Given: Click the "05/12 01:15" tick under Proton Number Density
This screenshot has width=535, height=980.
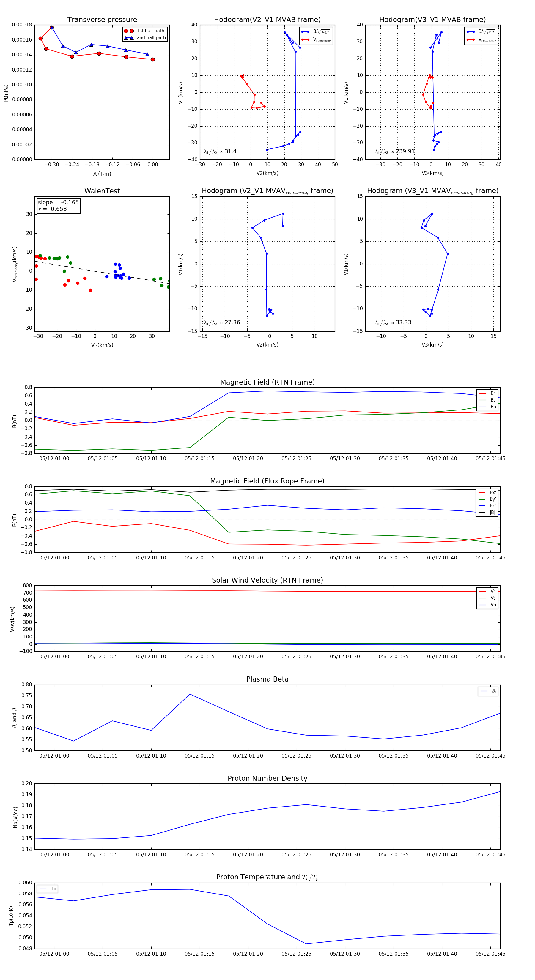Looking at the screenshot, I should click(x=199, y=855).
